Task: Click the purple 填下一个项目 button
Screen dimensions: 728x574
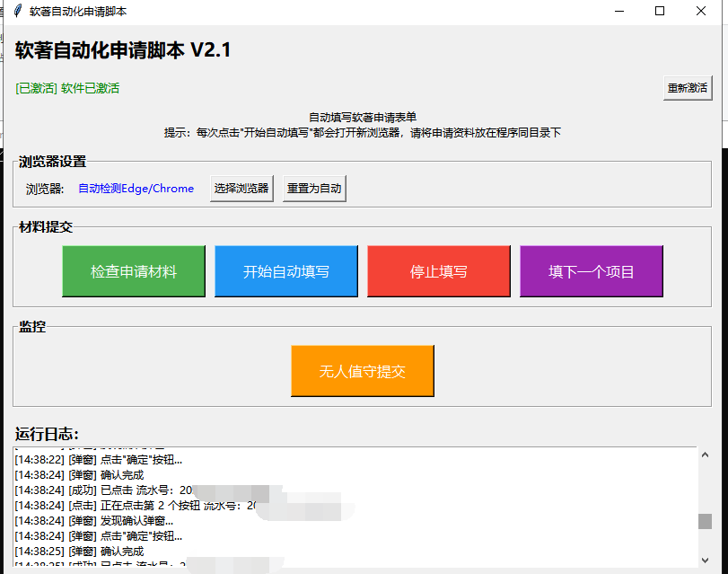Action: 591,270
